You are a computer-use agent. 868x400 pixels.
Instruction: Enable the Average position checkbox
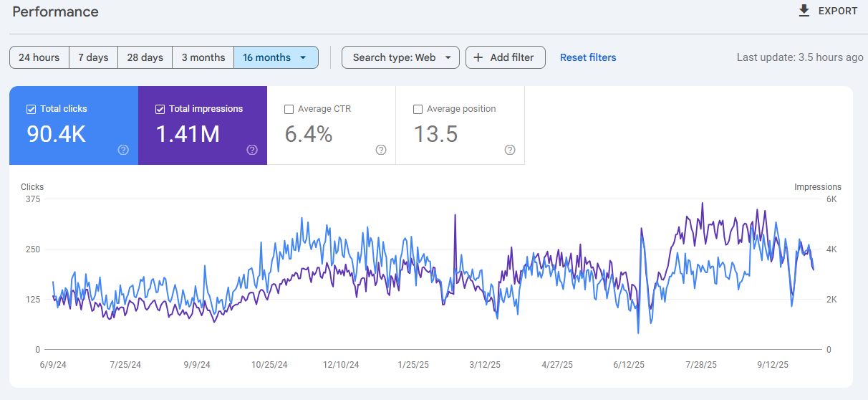tap(418, 109)
